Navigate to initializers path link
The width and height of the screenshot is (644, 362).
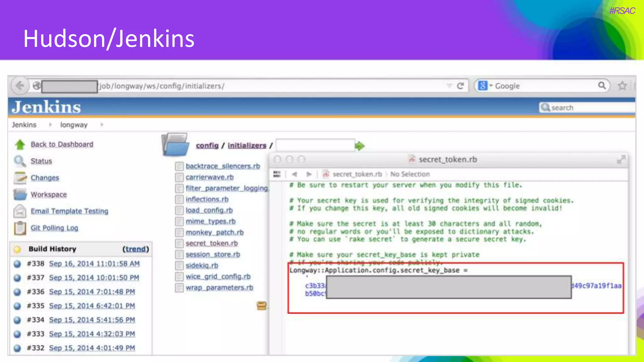247,145
